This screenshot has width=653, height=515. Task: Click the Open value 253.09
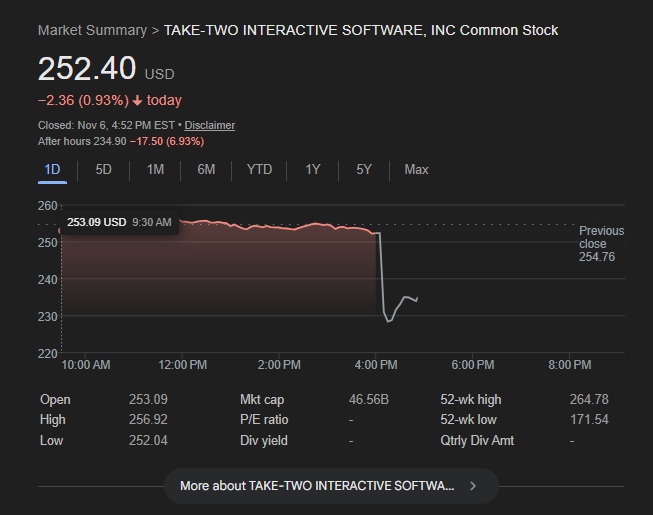tap(148, 399)
